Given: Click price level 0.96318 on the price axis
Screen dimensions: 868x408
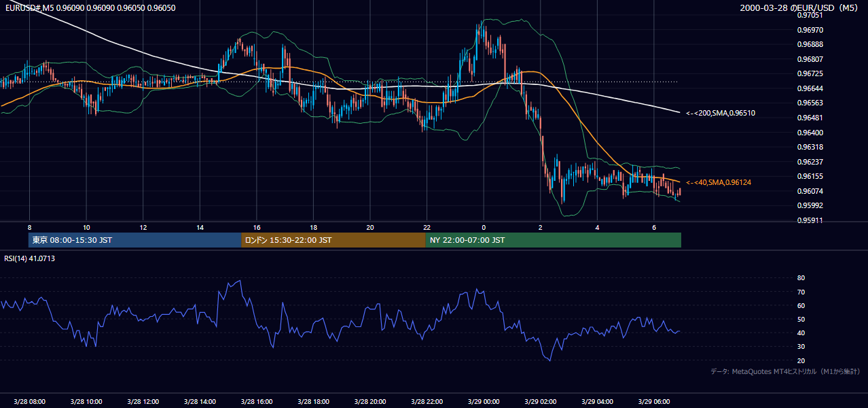Looking at the screenshot, I should 811,147.
